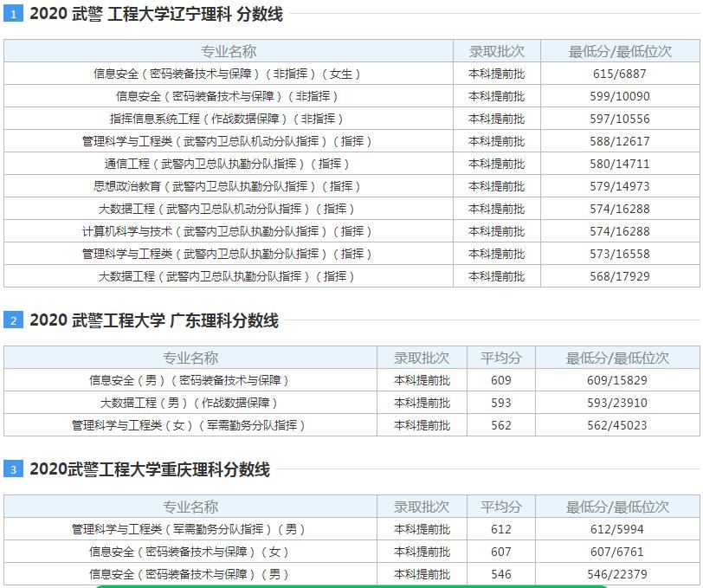Select row 大数据工程（武警内卫总队机动分队指挥）

coord(351,209)
